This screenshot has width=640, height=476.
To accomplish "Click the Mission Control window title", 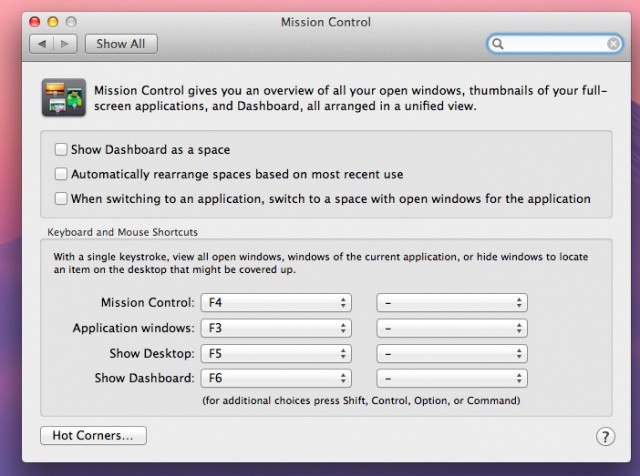I will click(x=326, y=22).
